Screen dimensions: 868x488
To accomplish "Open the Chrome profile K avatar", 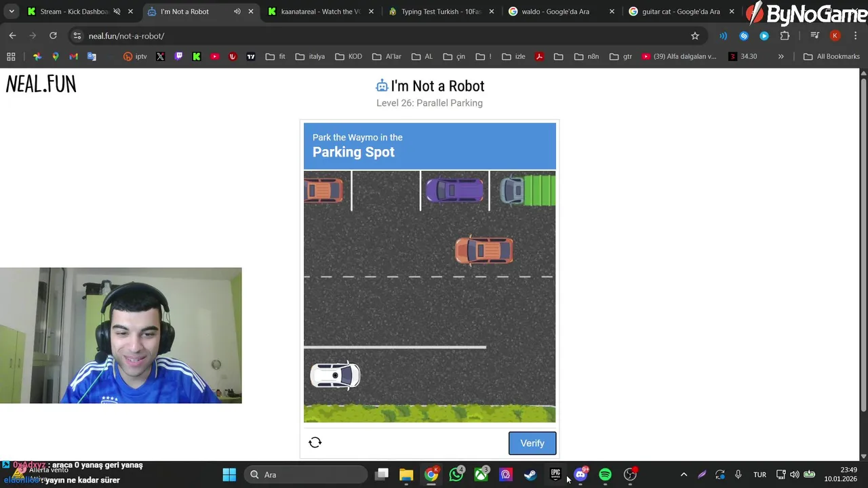I will point(835,36).
